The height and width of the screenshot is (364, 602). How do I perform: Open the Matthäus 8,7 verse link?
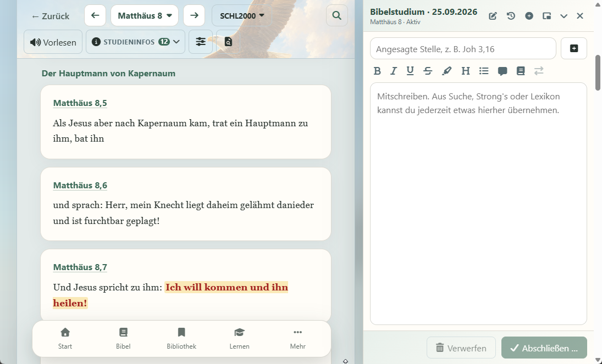(x=80, y=267)
